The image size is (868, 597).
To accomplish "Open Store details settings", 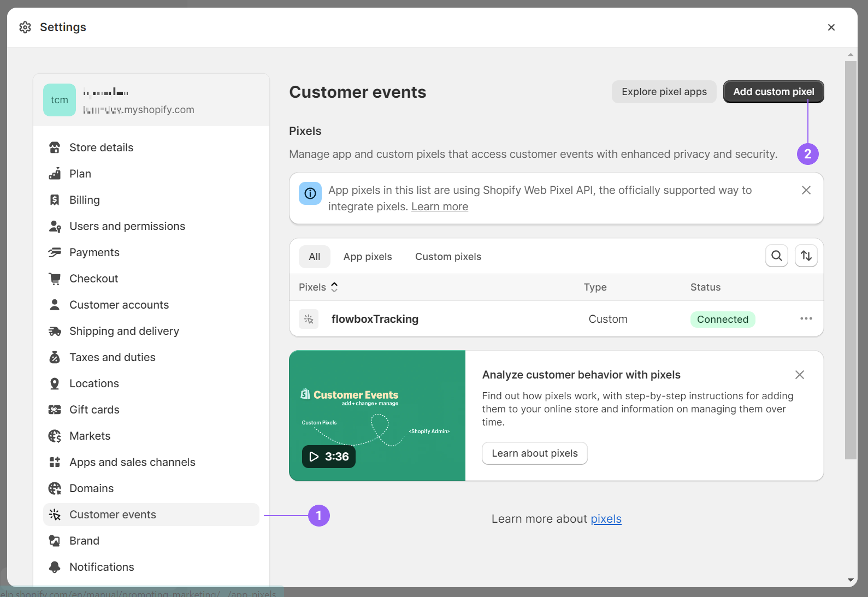I will [101, 147].
